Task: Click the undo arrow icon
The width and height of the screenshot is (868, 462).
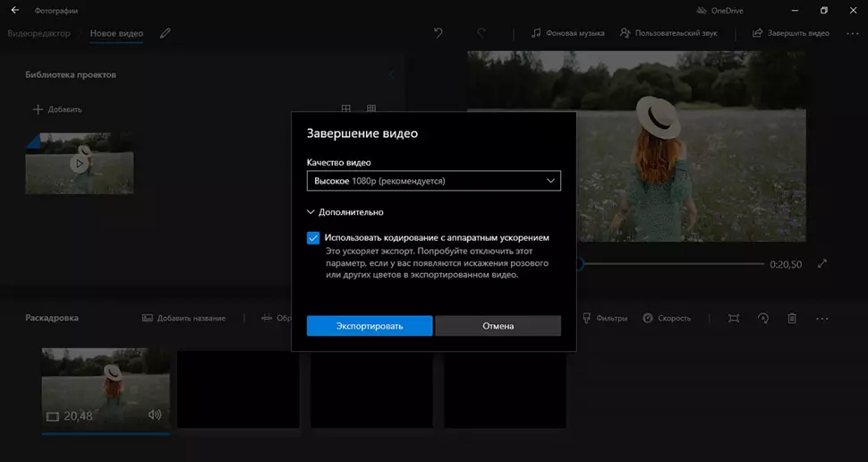Action: [x=438, y=33]
